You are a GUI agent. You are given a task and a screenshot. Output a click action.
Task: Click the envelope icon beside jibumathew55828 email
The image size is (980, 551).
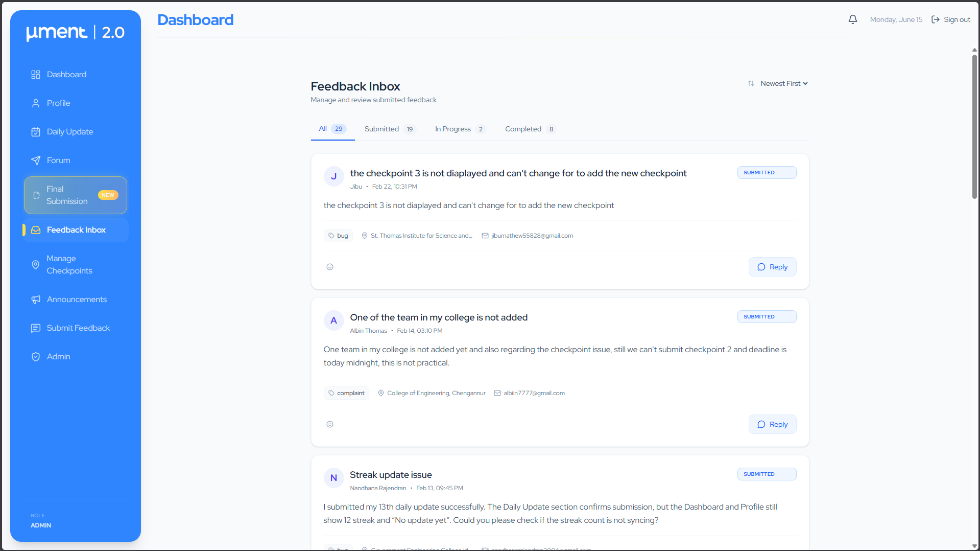485,236
